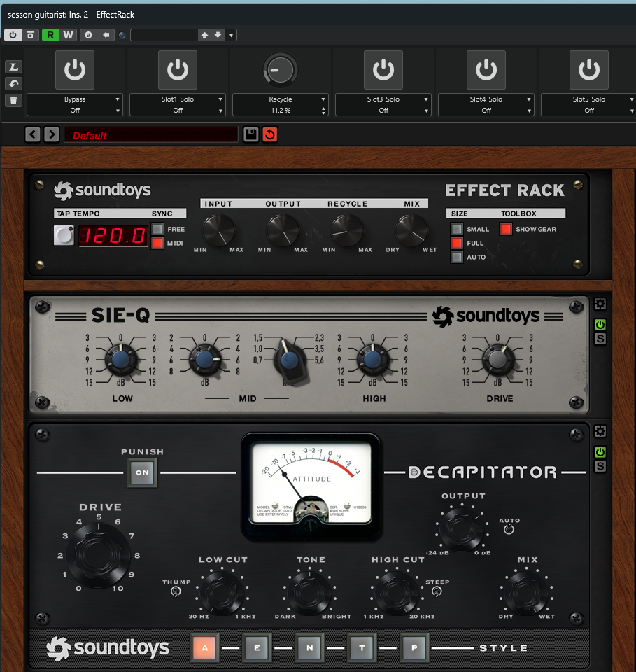The width and height of the screenshot is (636, 672).
Task: Open the preset name field in header
Action: point(164,35)
